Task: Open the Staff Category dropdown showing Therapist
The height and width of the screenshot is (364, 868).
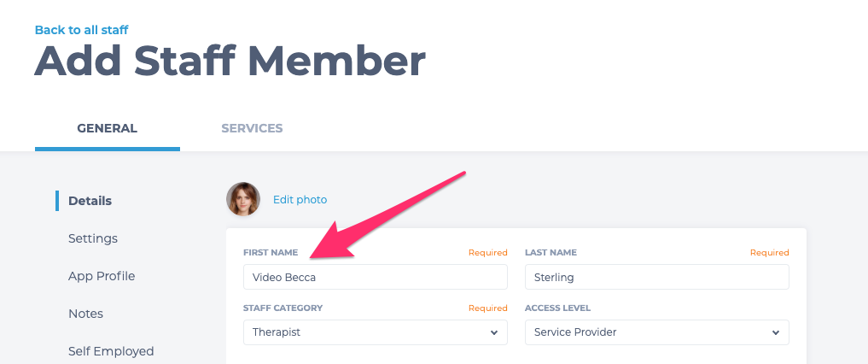Action: [x=376, y=332]
